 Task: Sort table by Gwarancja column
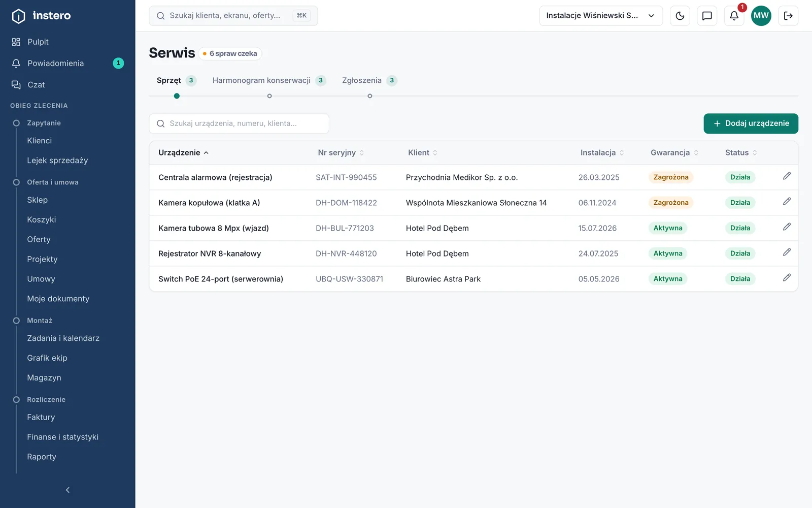click(x=674, y=153)
